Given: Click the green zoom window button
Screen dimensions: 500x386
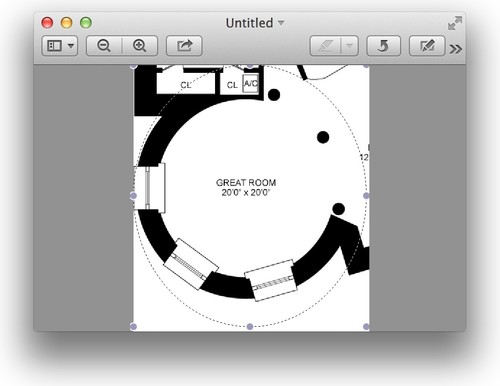Looking at the screenshot, I should [x=86, y=23].
